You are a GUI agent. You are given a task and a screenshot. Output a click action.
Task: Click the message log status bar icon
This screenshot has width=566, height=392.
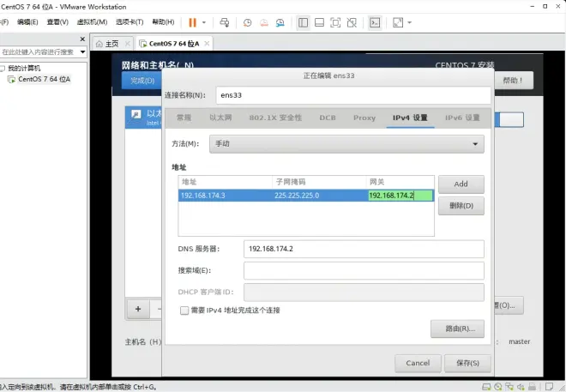(549, 387)
